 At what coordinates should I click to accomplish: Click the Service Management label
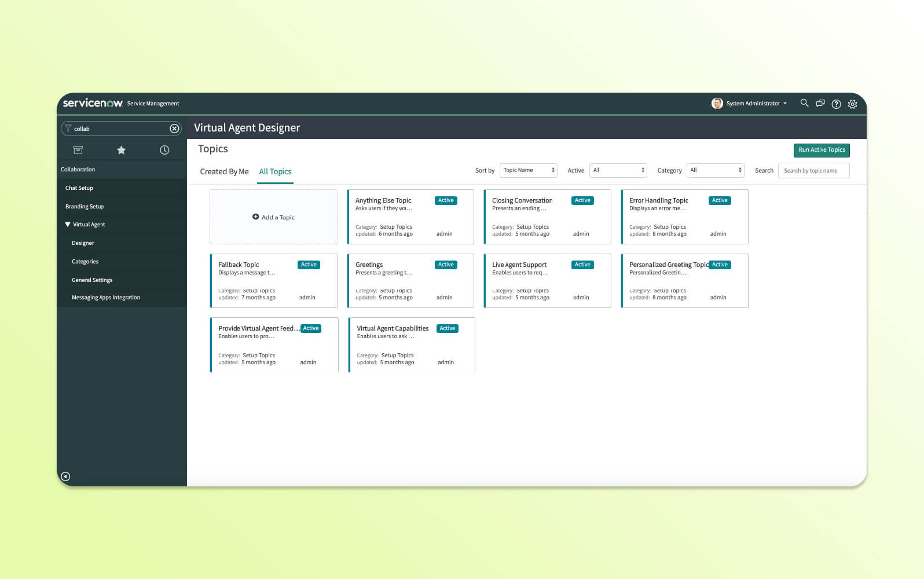pos(153,104)
